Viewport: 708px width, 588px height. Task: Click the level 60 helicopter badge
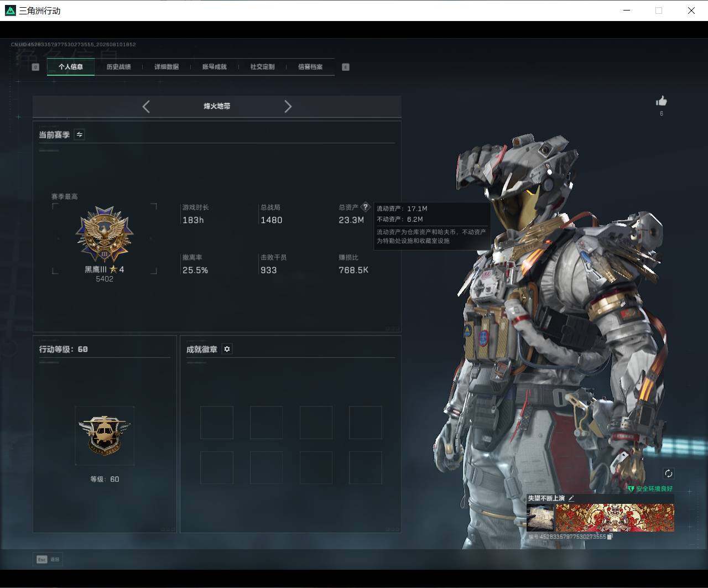105,435
